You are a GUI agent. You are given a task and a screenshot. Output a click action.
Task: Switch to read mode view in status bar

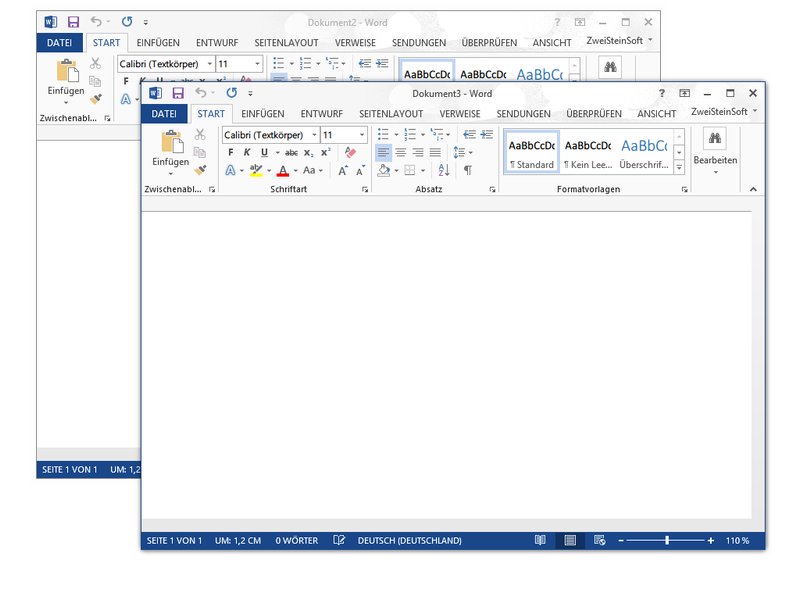point(540,540)
